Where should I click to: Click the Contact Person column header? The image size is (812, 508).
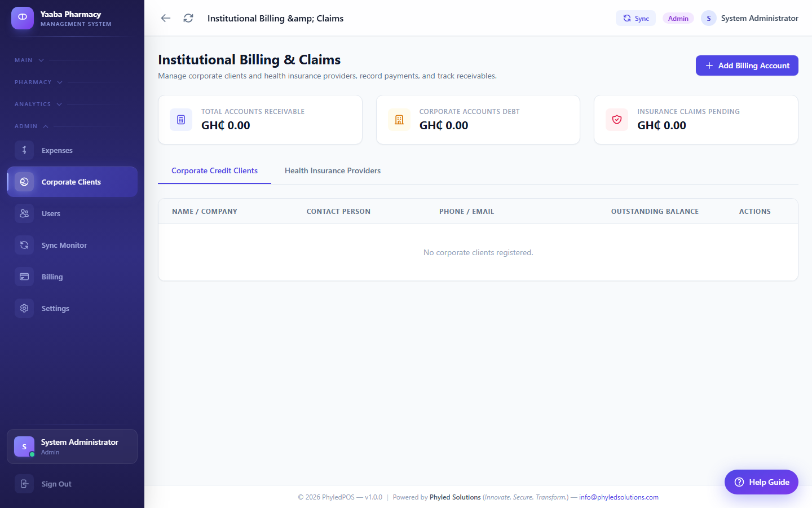click(x=338, y=212)
